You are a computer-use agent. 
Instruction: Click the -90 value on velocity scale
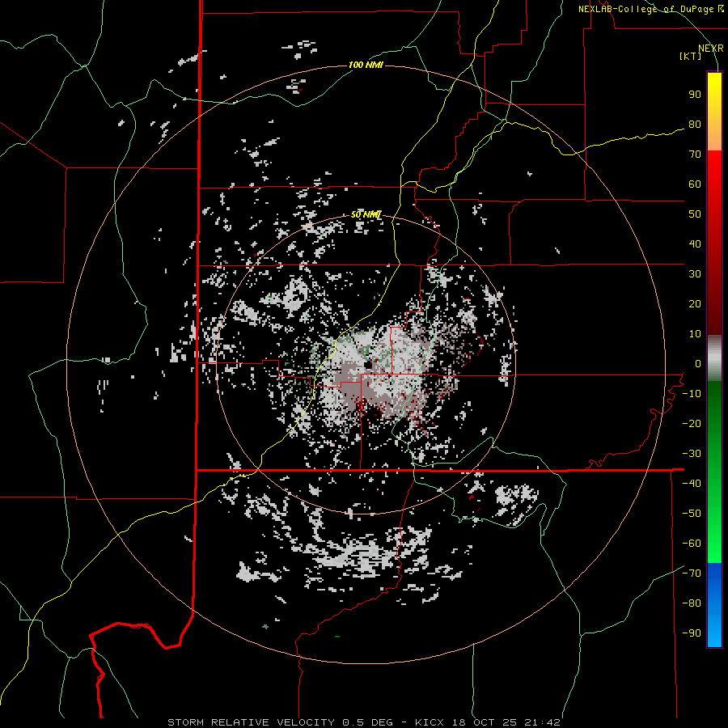pos(692,633)
